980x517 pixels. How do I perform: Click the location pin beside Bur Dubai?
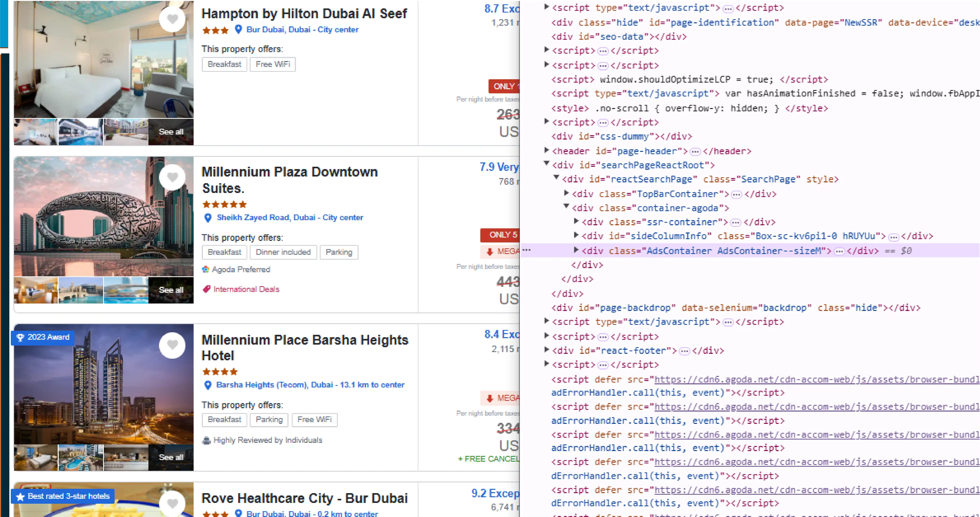coord(239,30)
